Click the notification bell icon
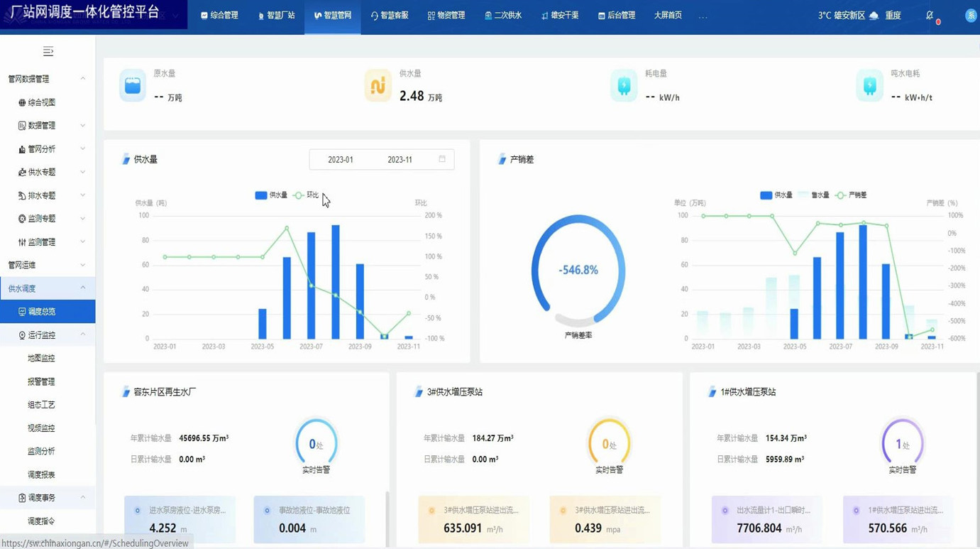 (930, 15)
